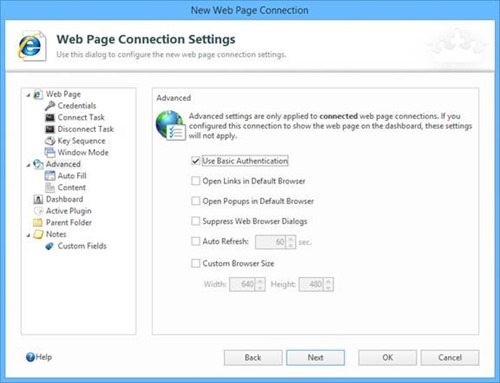500x383 pixels.
Task: Select the Web Page root label
Action: click(x=63, y=94)
